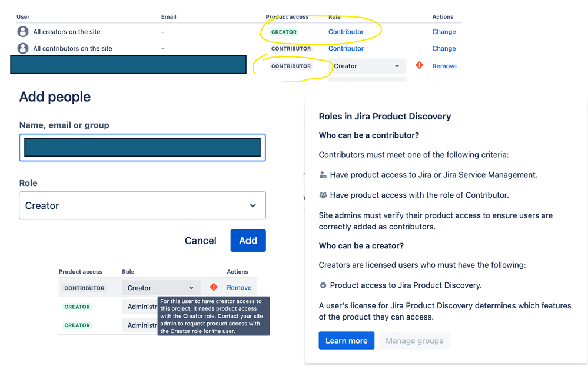Click 'Creators are licensed users' sentence

(422, 265)
